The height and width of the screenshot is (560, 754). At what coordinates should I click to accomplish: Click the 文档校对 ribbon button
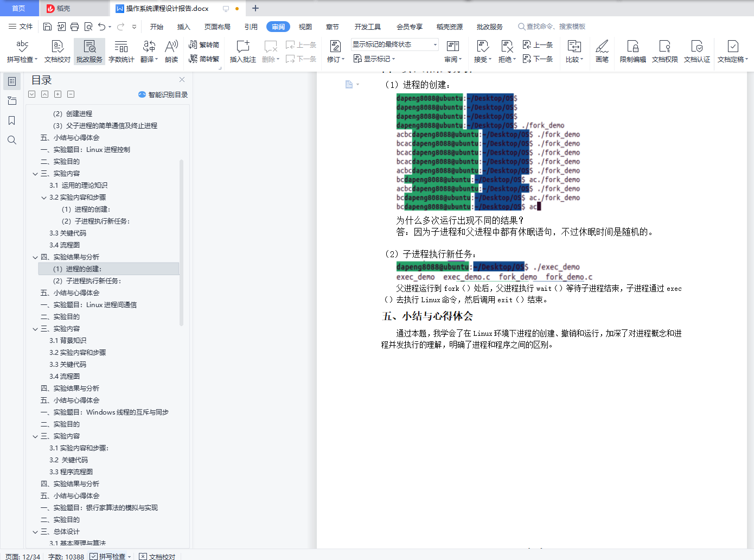coord(57,52)
